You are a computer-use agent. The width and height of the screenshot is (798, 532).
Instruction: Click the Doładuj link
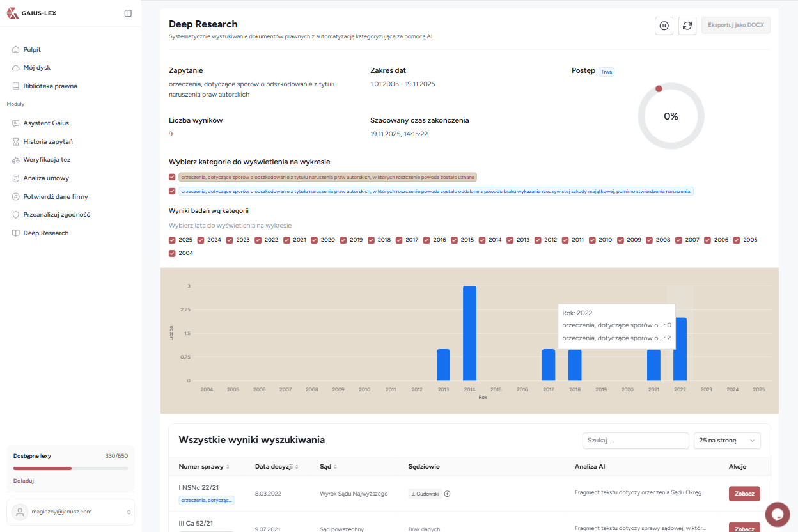coord(24,481)
